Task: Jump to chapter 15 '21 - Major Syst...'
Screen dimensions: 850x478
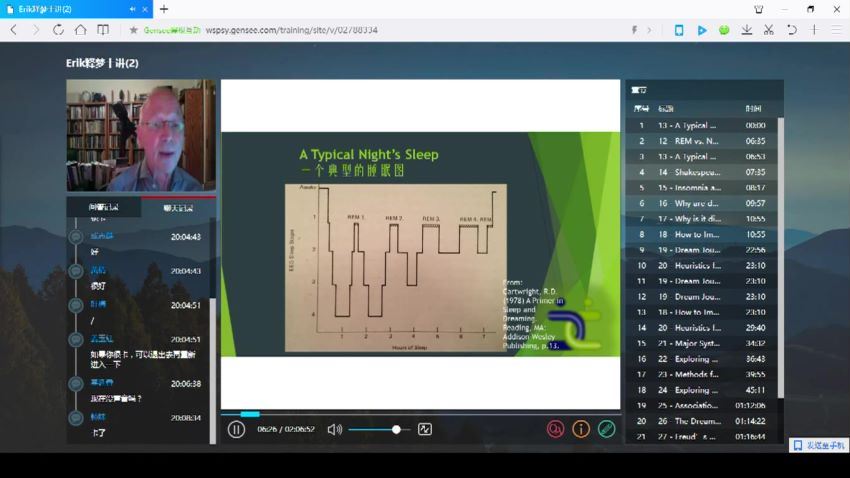Action: point(701,344)
